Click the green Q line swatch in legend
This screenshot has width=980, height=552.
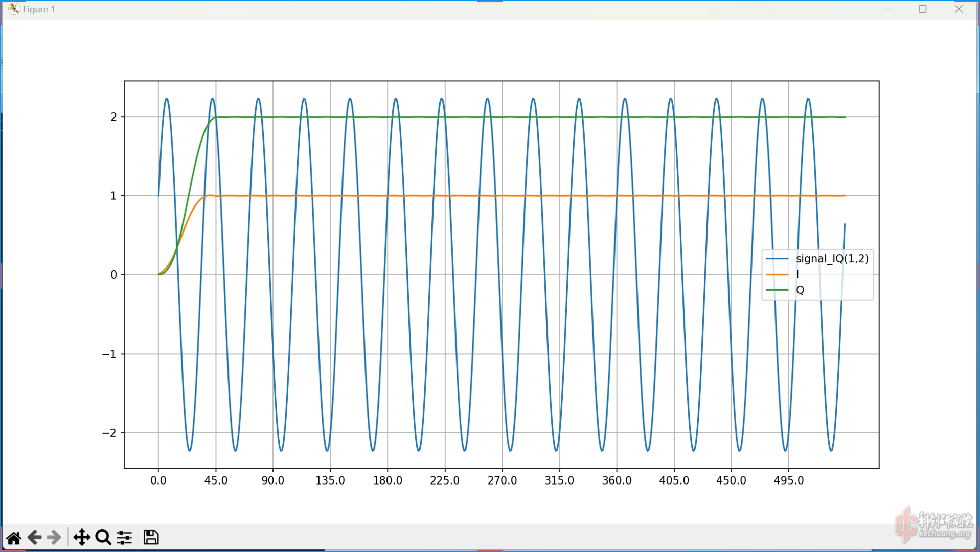[777, 290]
